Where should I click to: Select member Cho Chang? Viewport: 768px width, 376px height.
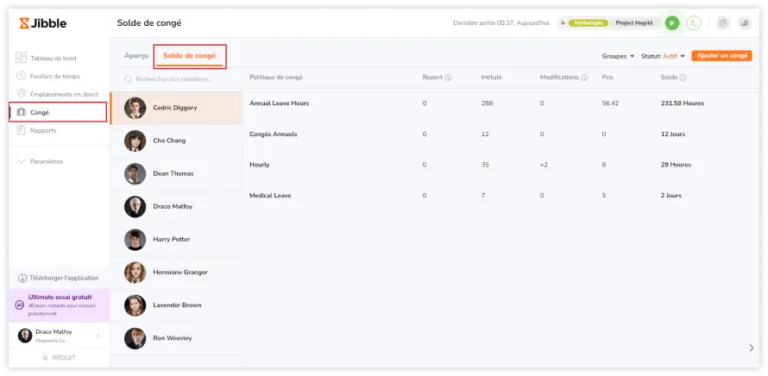(176, 141)
